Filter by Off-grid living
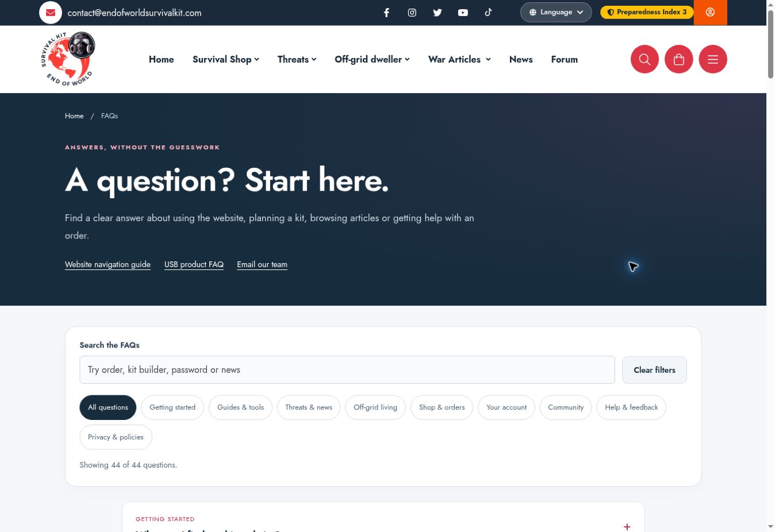 click(x=375, y=407)
